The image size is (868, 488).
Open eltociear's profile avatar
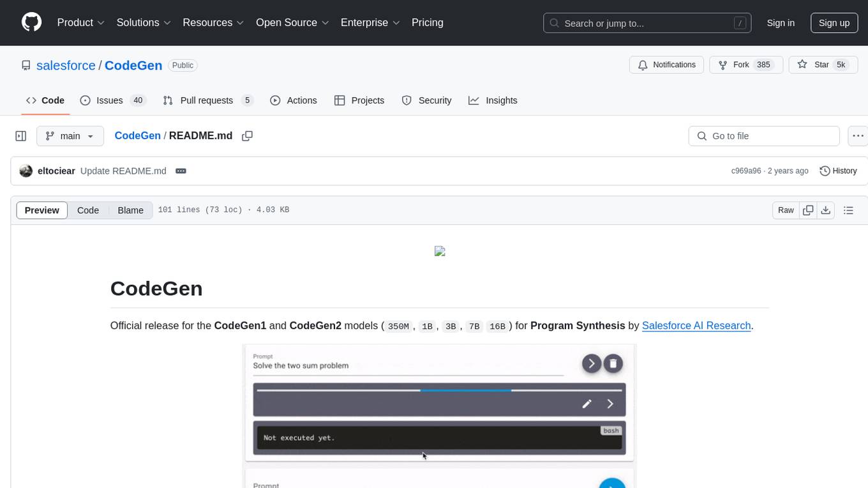tap(26, 171)
